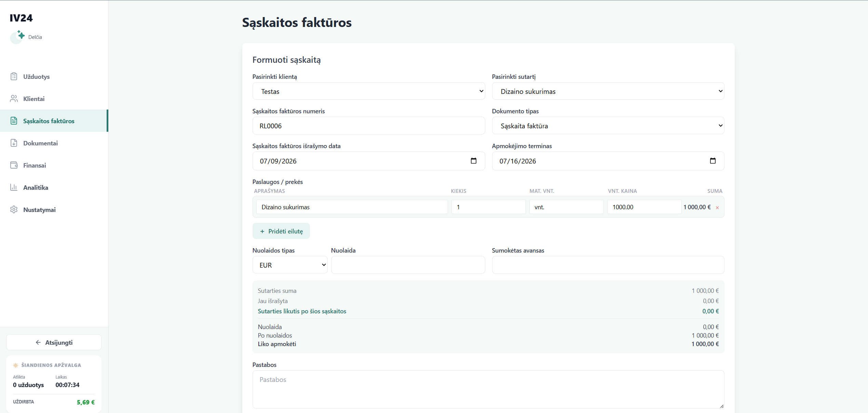Go to Finansai menu item
Viewport: 868px width, 413px height.
pyautogui.click(x=54, y=165)
